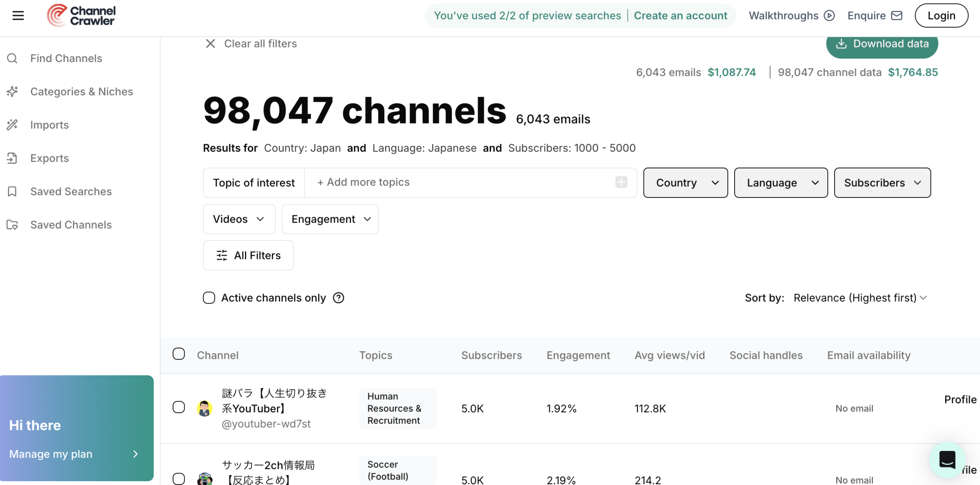Go to Categories & Niches in sidebar
Screen dimensions: 980x485
point(82,91)
